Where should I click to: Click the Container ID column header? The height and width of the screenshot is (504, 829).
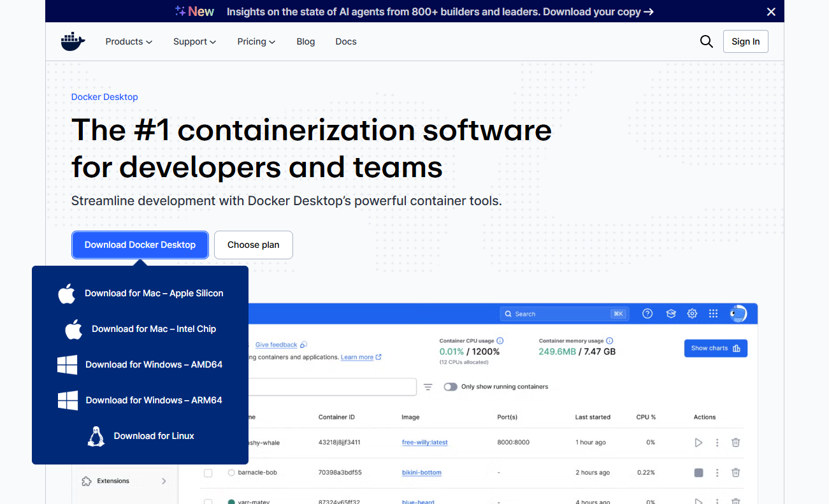point(336,417)
